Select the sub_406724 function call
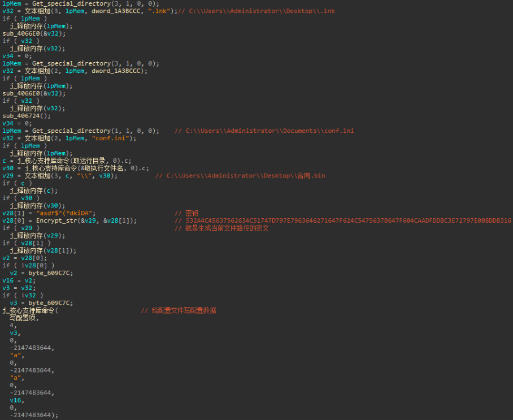The width and height of the screenshot is (513, 420). point(24,116)
